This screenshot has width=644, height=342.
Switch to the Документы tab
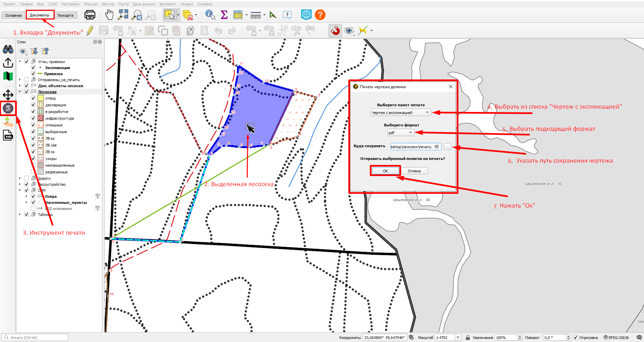coord(40,15)
